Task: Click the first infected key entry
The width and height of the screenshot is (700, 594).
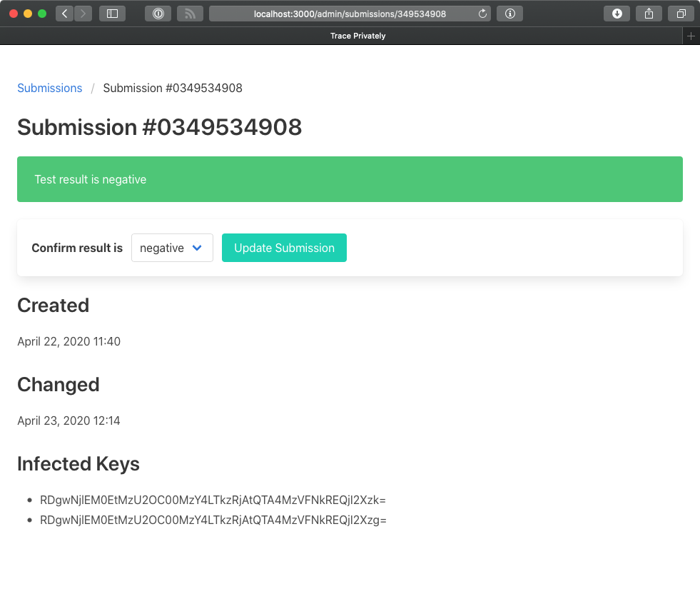Action: 213,500
